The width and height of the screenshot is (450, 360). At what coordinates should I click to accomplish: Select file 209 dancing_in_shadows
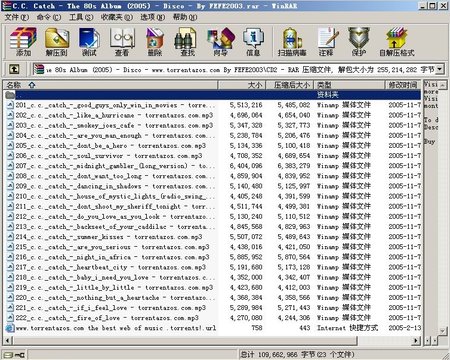pyautogui.click(x=115, y=186)
